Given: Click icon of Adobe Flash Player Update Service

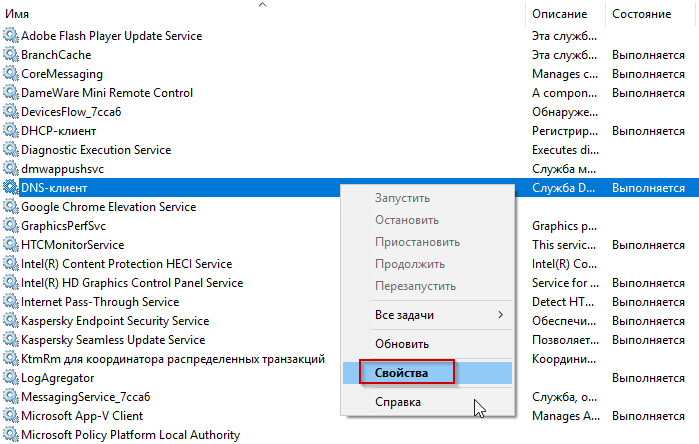Looking at the screenshot, I should (11, 36).
